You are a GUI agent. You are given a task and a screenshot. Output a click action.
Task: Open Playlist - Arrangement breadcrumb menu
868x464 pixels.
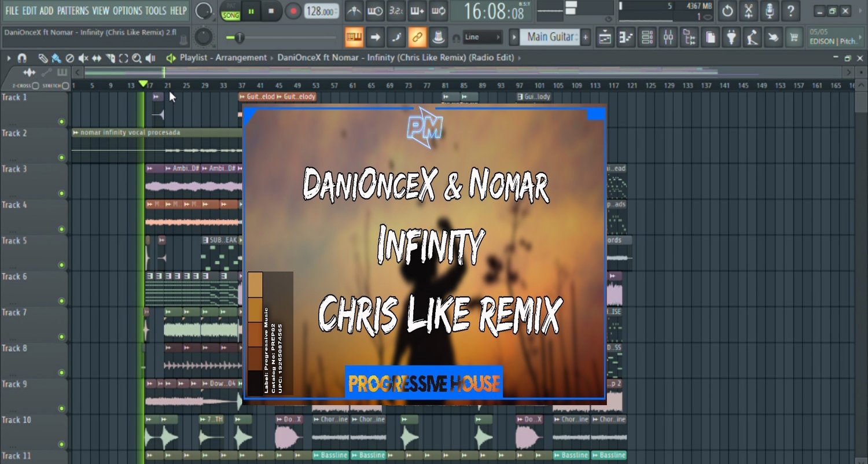tap(223, 58)
